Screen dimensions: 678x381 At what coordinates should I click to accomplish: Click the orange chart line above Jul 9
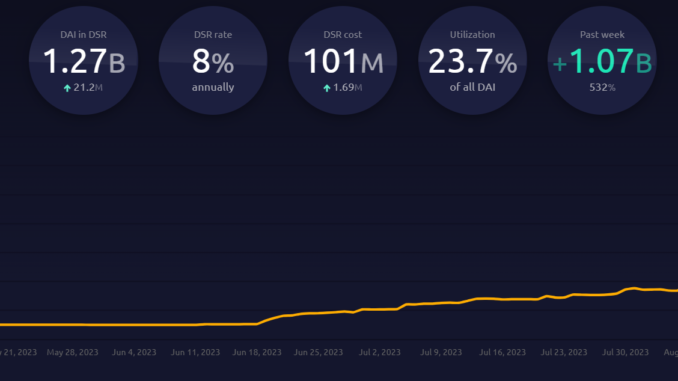(x=441, y=303)
